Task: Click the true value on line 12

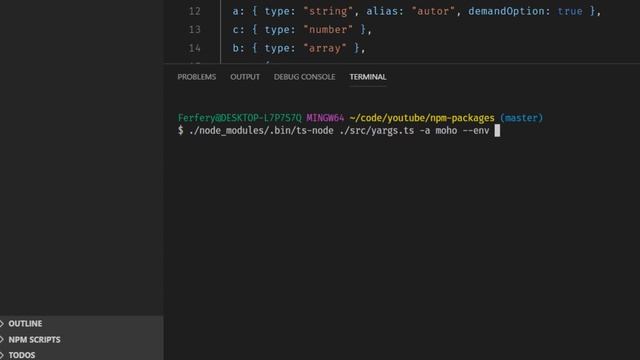Action: [x=570, y=11]
